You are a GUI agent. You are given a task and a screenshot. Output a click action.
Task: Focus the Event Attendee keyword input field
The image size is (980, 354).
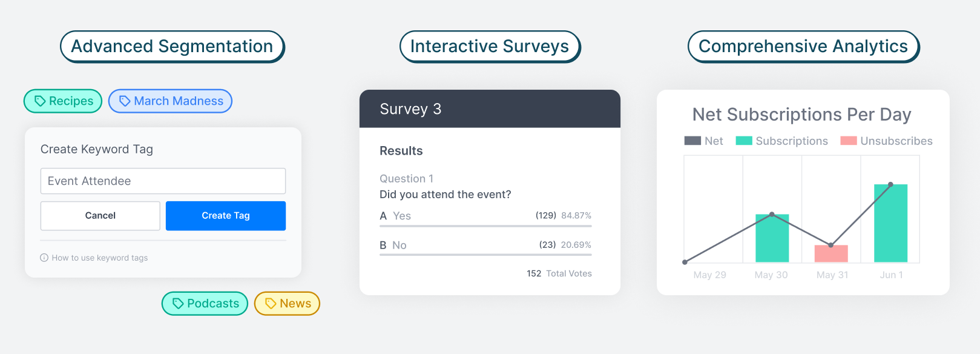tap(163, 181)
